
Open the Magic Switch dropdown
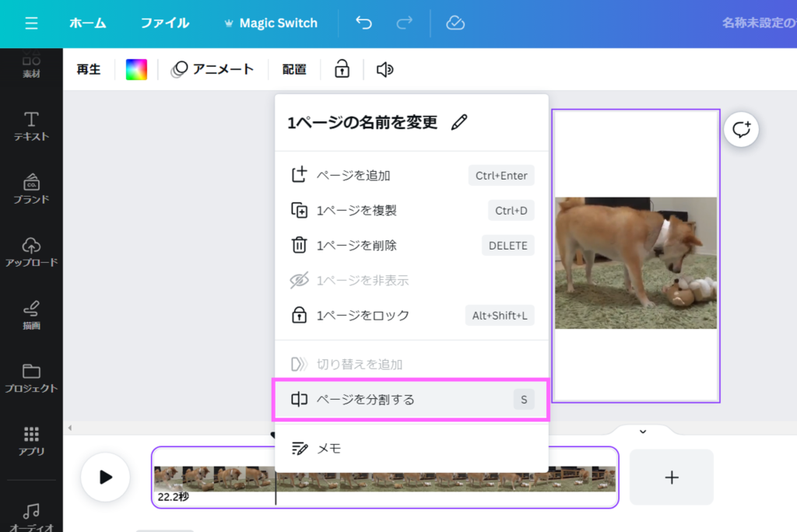[x=270, y=23]
